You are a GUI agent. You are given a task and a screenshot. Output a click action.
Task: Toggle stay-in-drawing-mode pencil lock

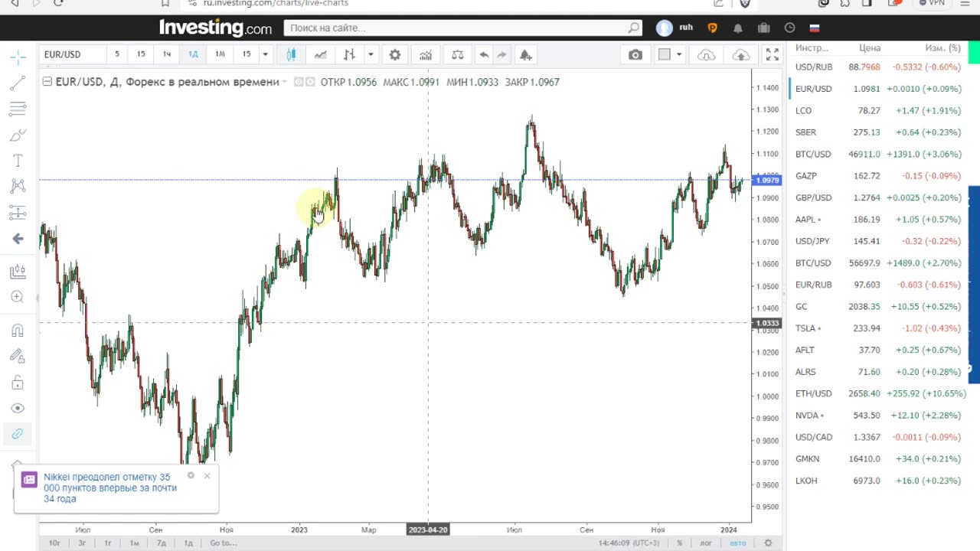18,357
